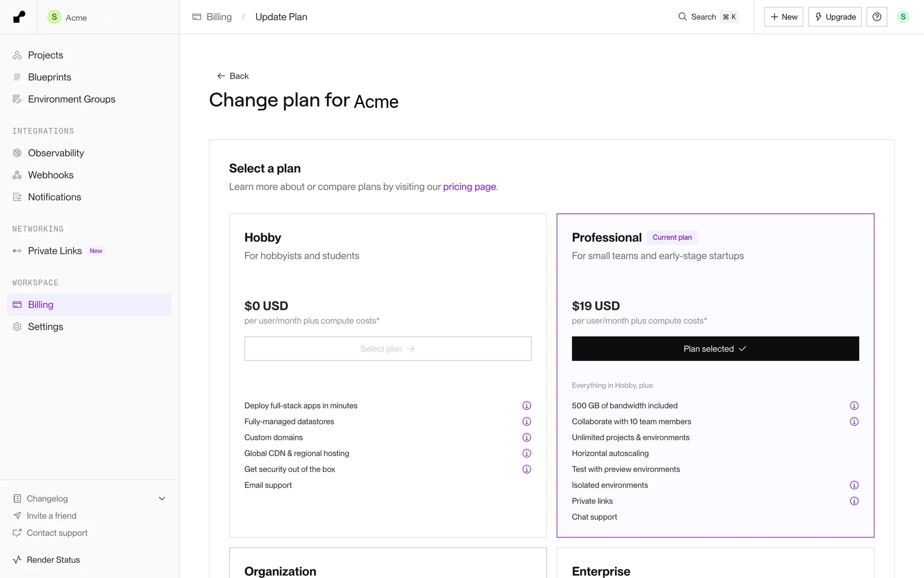Click the Current plan badge

pos(672,237)
